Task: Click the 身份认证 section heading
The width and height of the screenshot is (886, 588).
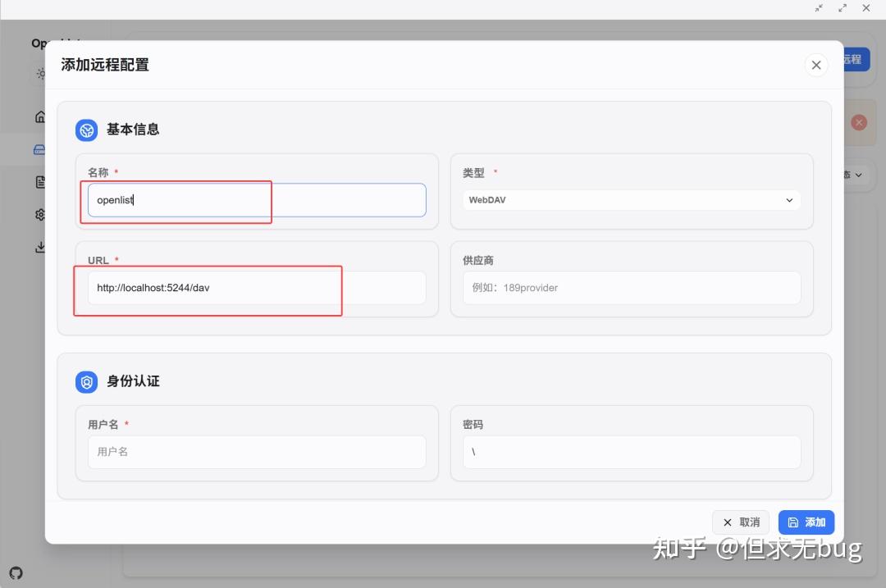Action: [x=133, y=381]
